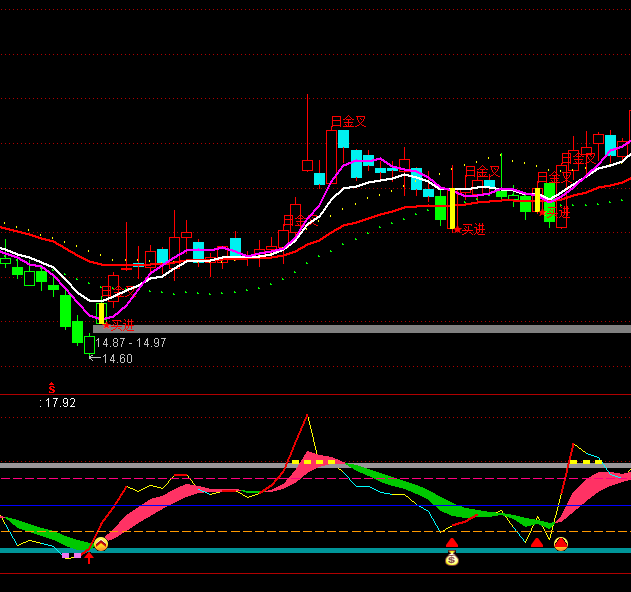The image size is (631, 592).
Task: Click the red triangle above the money bag
Action: pos(452,543)
